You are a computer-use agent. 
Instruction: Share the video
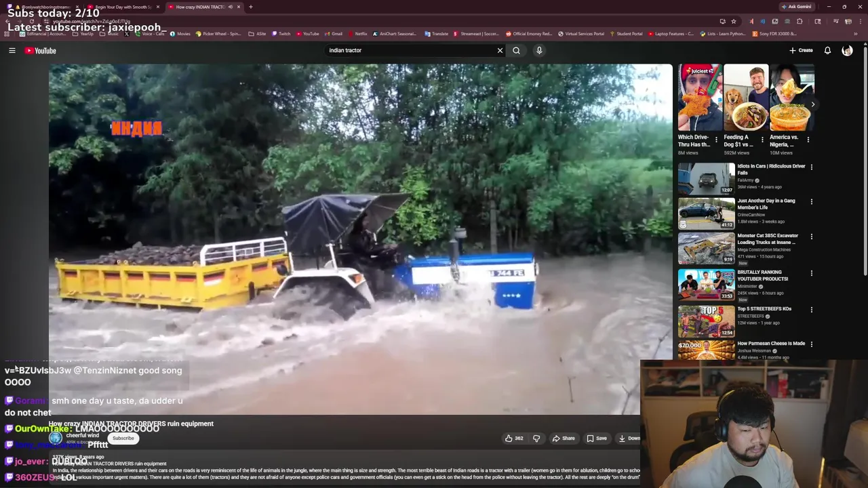click(564, 439)
